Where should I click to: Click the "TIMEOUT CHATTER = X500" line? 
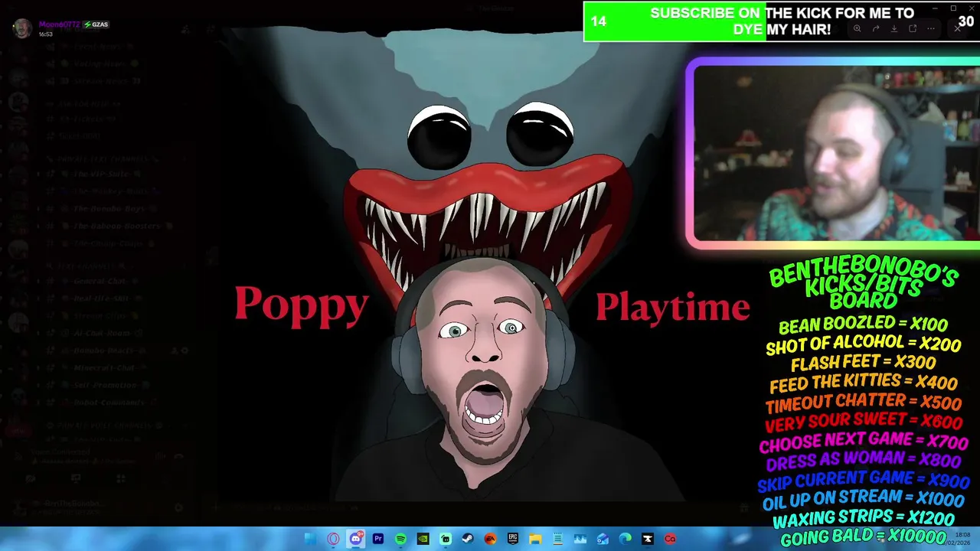(x=863, y=401)
